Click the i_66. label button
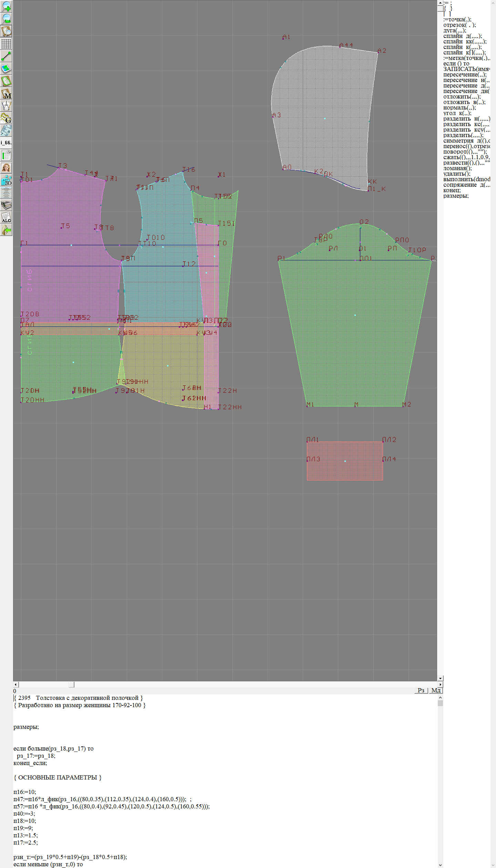 [x=6, y=143]
